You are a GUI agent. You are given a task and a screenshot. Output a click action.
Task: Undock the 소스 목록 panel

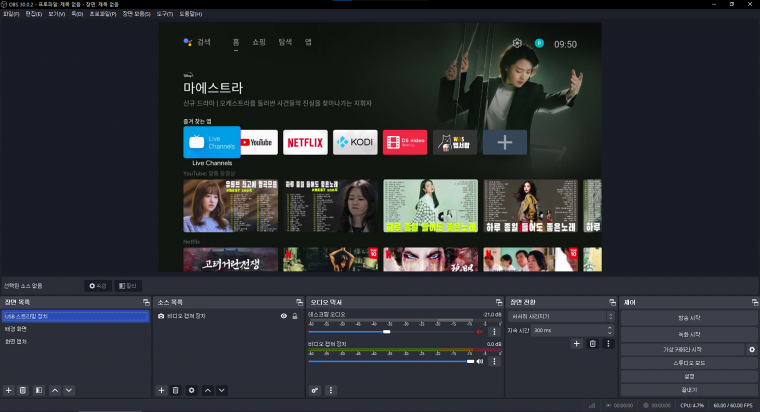(x=299, y=302)
